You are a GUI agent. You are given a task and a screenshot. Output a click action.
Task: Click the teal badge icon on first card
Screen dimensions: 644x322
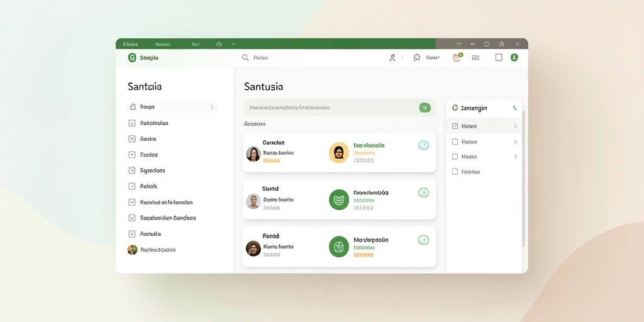pyautogui.click(x=423, y=145)
